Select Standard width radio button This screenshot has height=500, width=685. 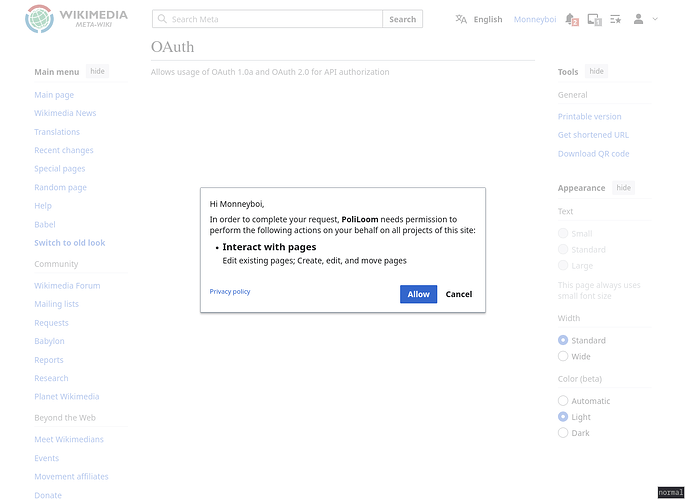click(x=563, y=341)
